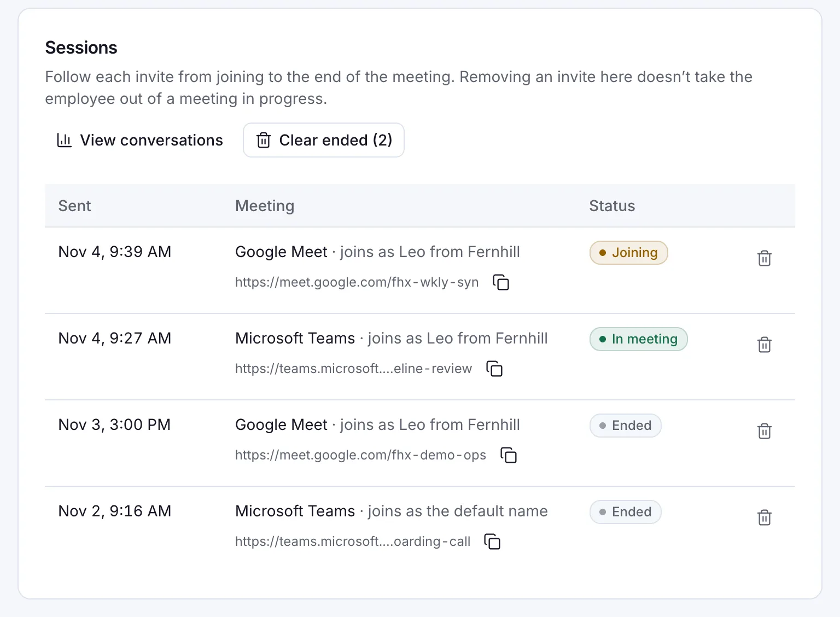Click the Sent column header

[74, 206]
